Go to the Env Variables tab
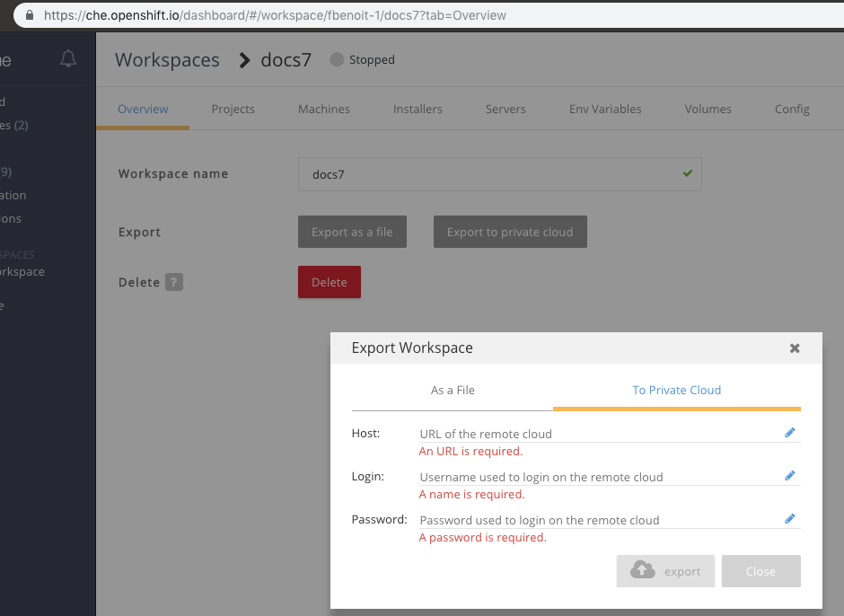Screen dimensions: 844x616 tap(605, 110)
